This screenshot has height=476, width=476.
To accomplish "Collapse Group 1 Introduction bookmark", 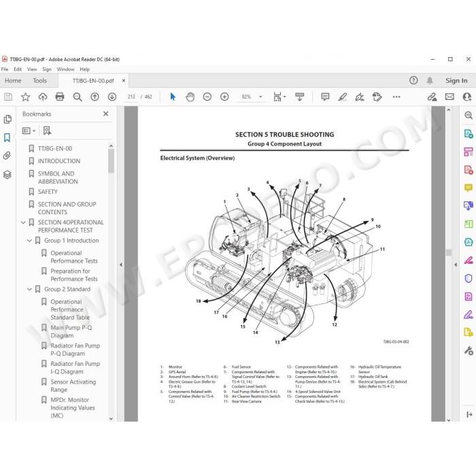I will (x=29, y=241).
